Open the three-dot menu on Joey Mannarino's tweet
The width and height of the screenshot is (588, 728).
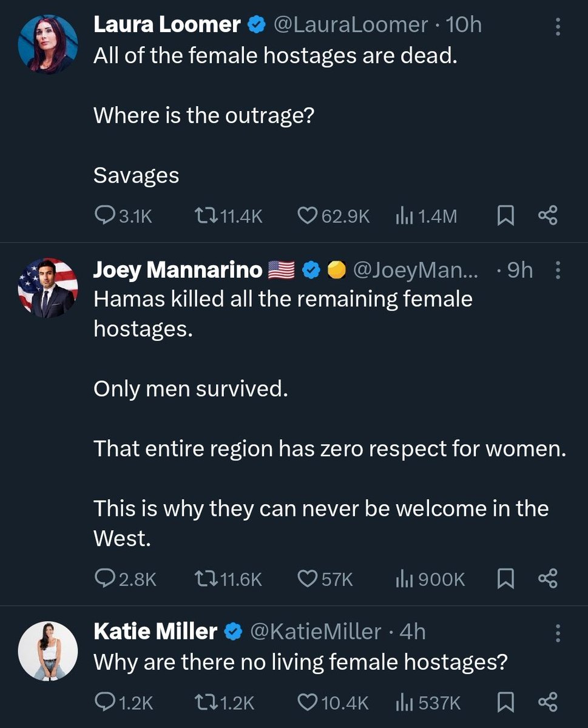[558, 271]
